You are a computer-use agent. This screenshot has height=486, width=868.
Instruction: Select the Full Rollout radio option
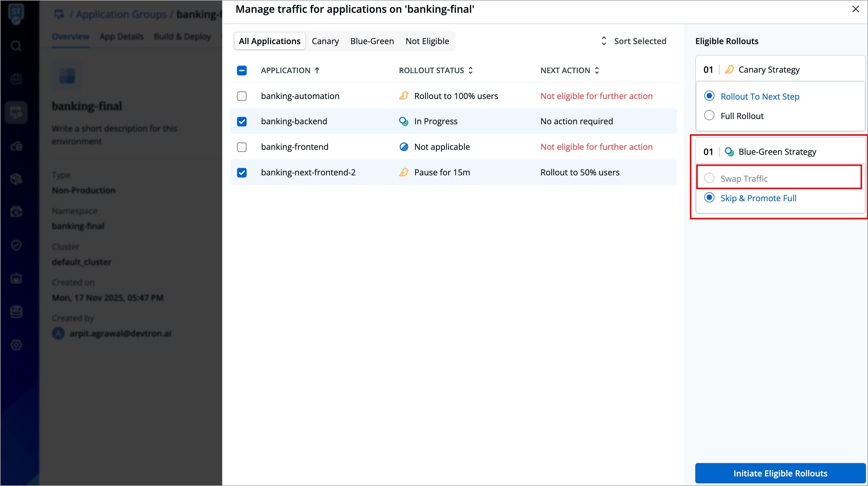click(709, 116)
